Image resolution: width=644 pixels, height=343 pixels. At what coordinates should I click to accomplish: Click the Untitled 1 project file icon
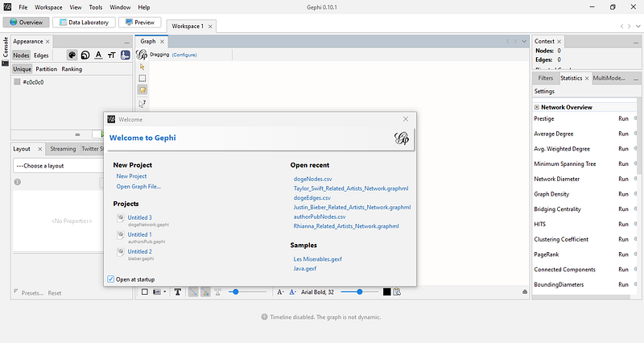(120, 234)
